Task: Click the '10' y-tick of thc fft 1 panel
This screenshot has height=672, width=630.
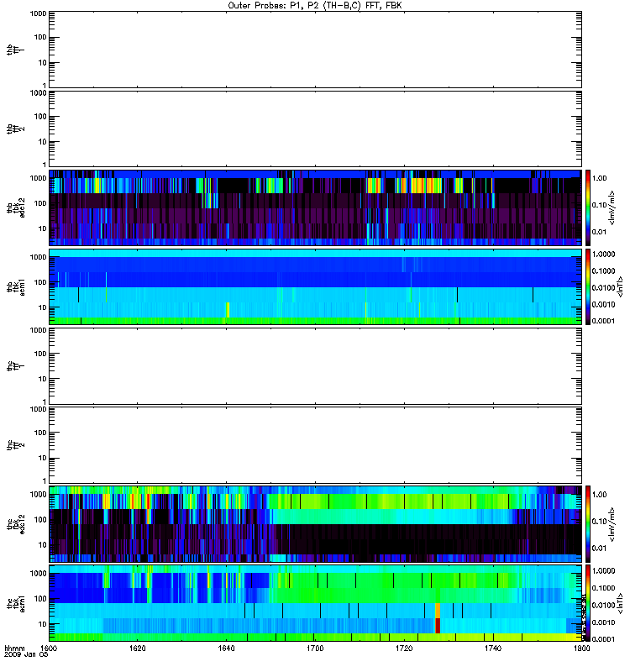Action: [x=43, y=380]
